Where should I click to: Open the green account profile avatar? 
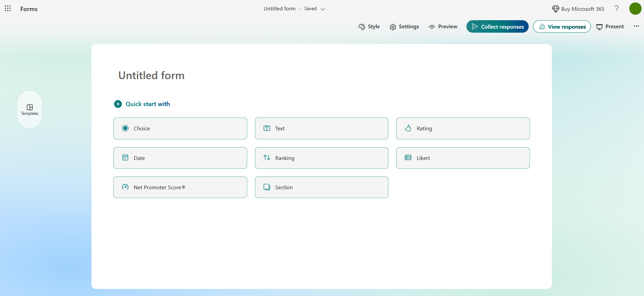click(635, 8)
